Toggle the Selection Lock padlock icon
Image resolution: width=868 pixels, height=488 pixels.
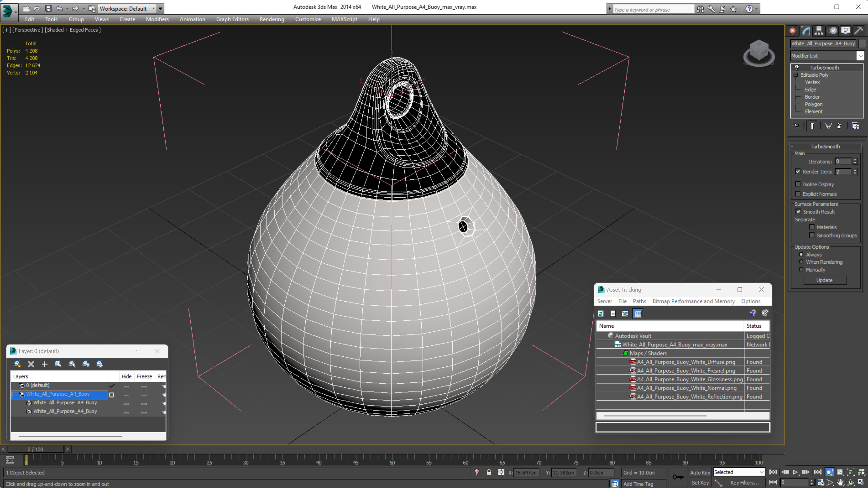click(489, 472)
